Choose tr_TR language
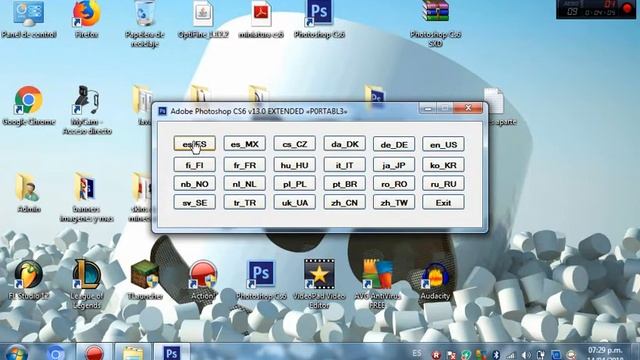 [x=244, y=202]
